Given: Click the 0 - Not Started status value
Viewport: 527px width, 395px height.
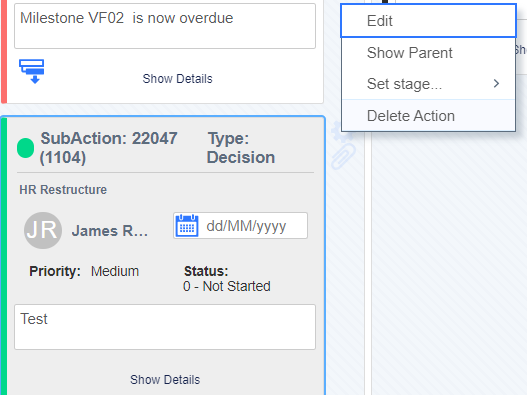Looking at the screenshot, I should [x=227, y=286].
